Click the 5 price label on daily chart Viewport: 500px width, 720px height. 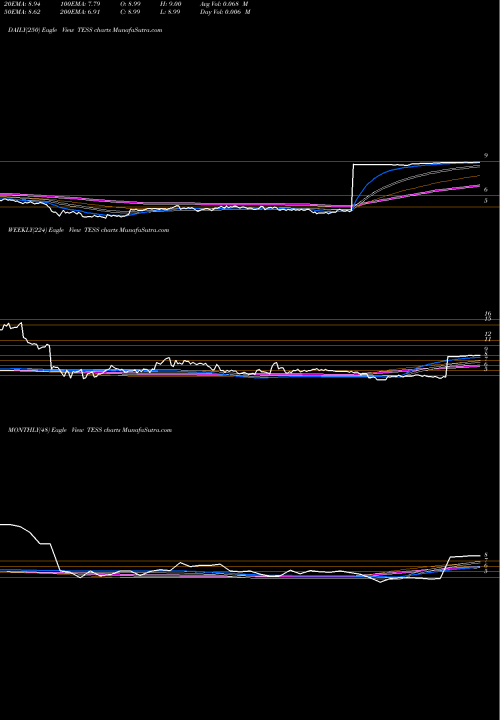pyautogui.click(x=486, y=201)
